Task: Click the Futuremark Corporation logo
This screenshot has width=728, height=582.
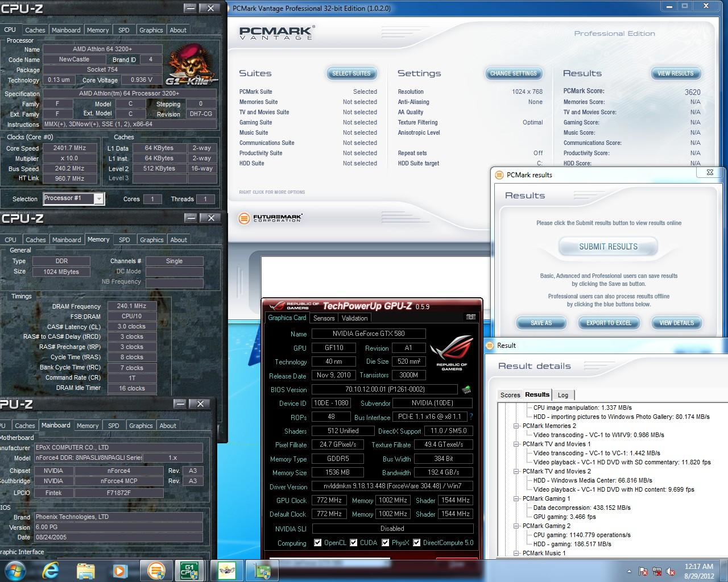Action: point(270,218)
